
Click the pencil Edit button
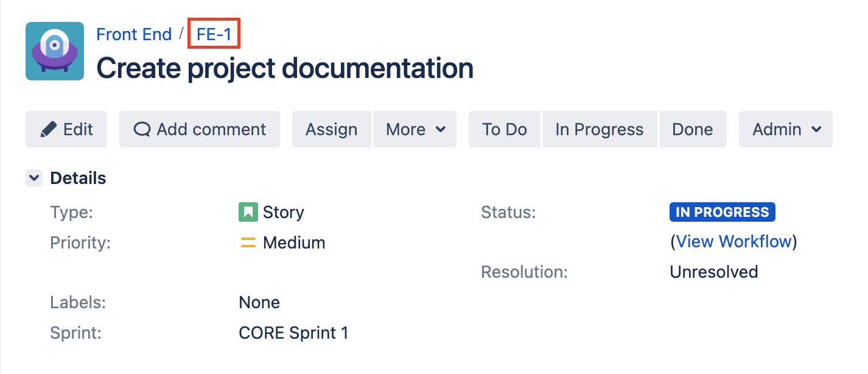(x=66, y=129)
